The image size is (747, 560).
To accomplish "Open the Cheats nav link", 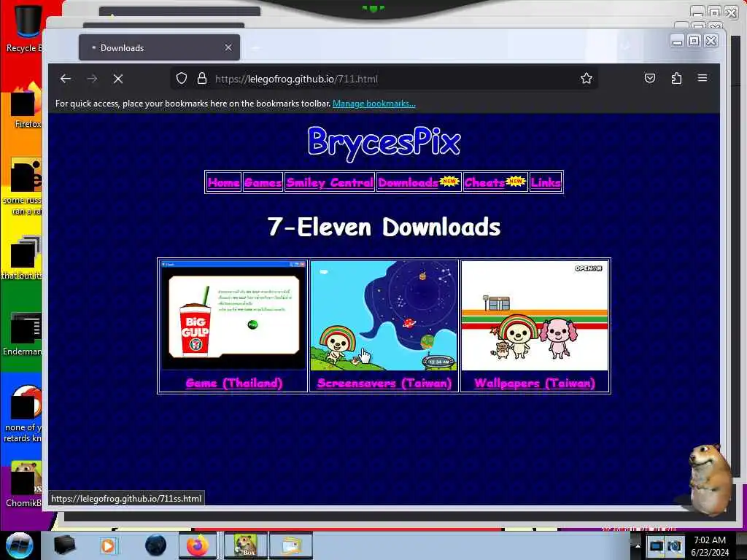I will pyautogui.click(x=484, y=182).
